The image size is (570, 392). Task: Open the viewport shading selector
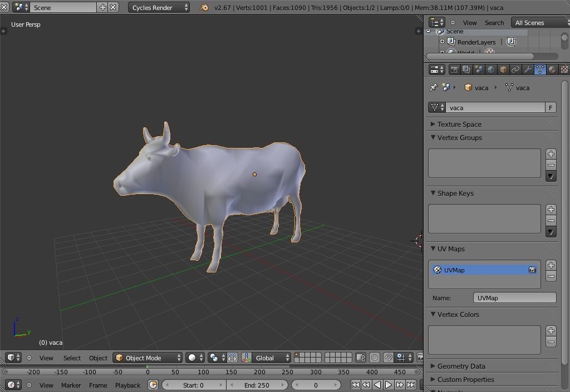point(195,358)
